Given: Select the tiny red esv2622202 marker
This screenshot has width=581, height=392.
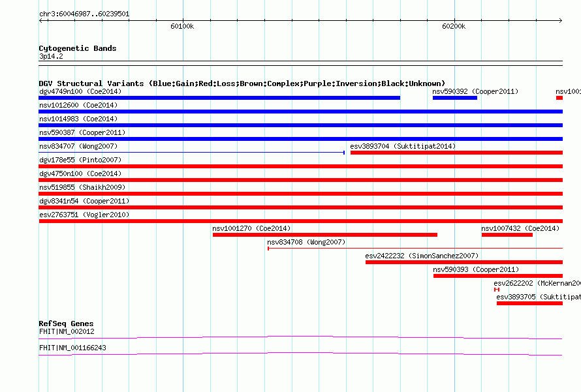Looking at the screenshot, I should (497, 290).
